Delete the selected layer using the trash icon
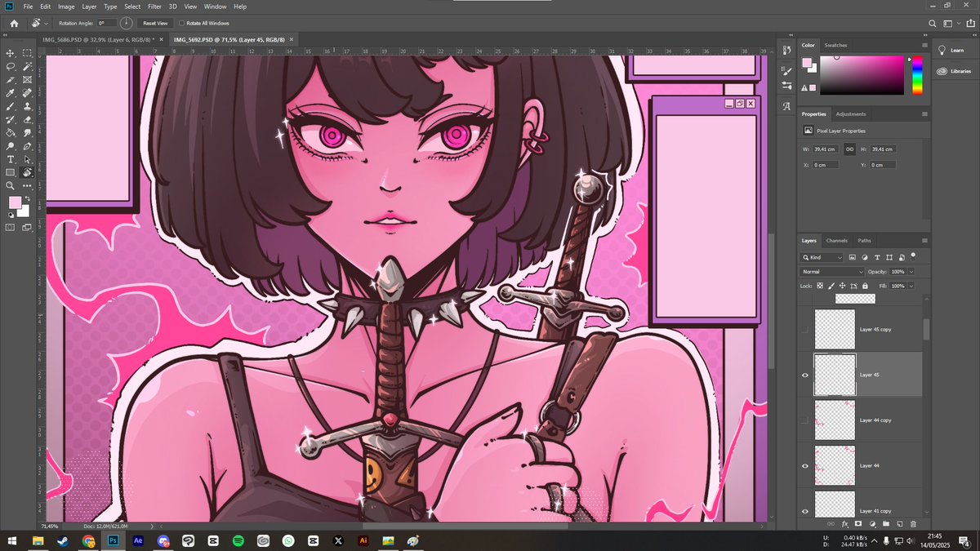980x551 pixels. click(912, 522)
